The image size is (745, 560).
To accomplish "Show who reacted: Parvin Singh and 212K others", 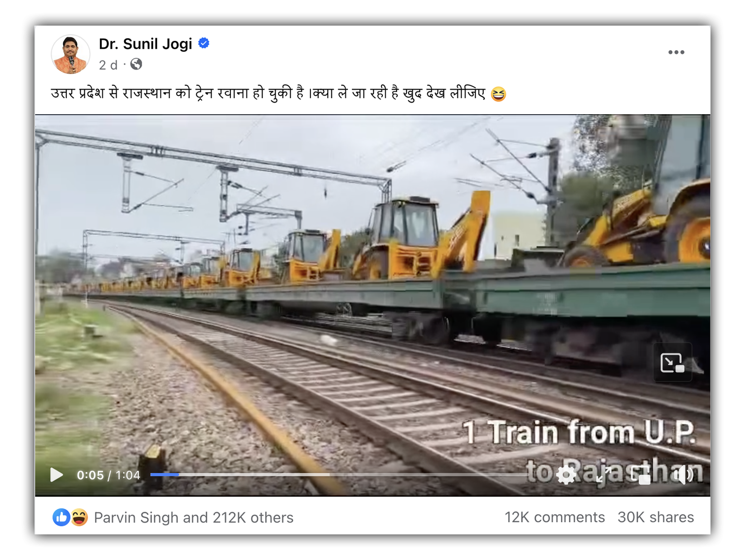I will pyautogui.click(x=193, y=517).
